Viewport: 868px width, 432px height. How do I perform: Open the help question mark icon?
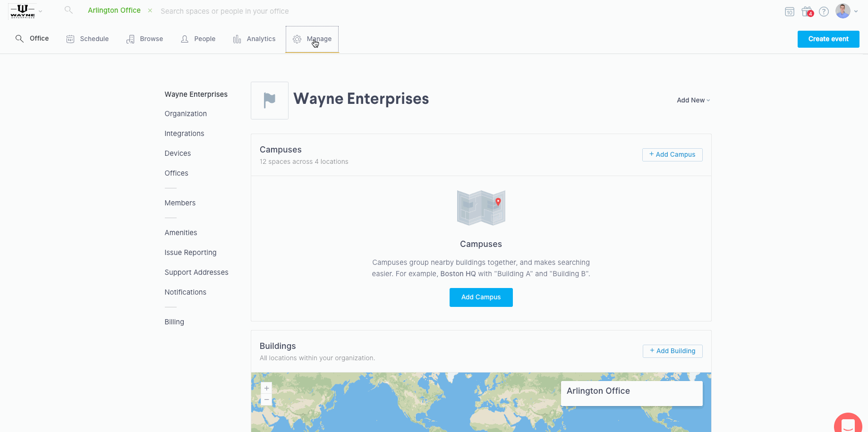coord(824,12)
